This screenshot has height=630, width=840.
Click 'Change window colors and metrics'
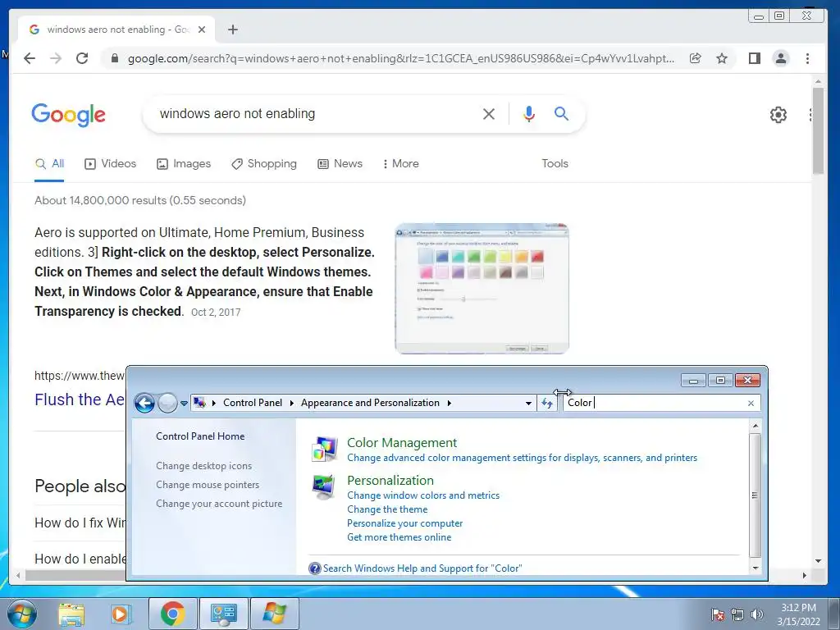pyautogui.click(x=423, y=495)
